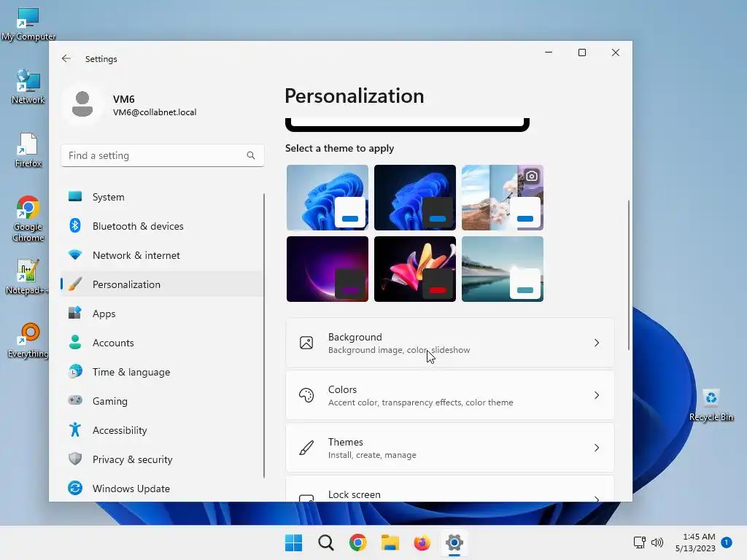
Task: Click the Apps icon in sidebar
Action: click(x=75, y=314)
